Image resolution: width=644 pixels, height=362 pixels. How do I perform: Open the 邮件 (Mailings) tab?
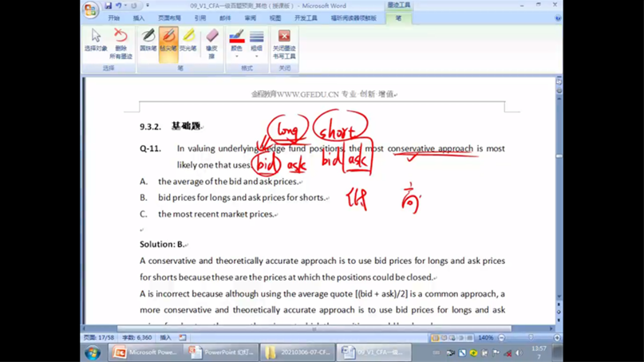225,18
